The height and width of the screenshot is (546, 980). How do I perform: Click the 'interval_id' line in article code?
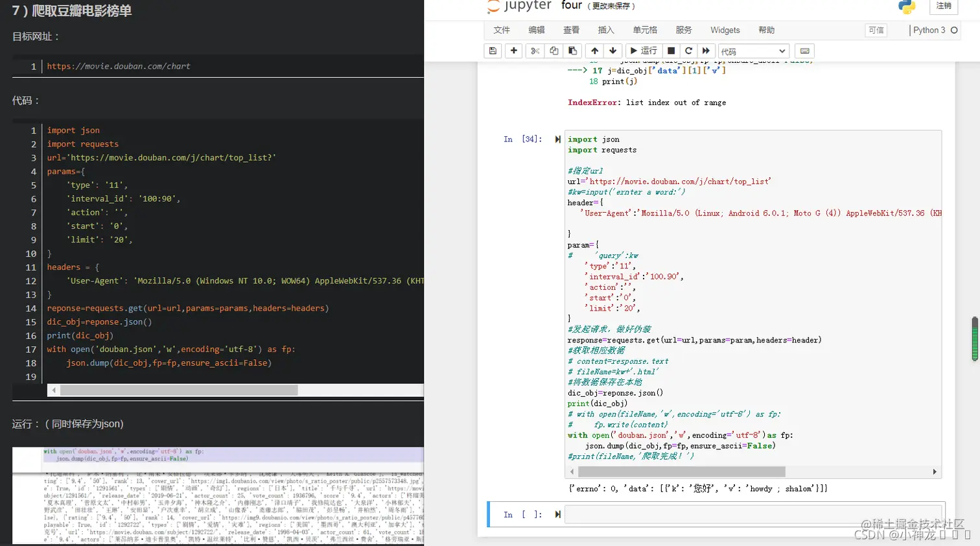pos(123,198)
